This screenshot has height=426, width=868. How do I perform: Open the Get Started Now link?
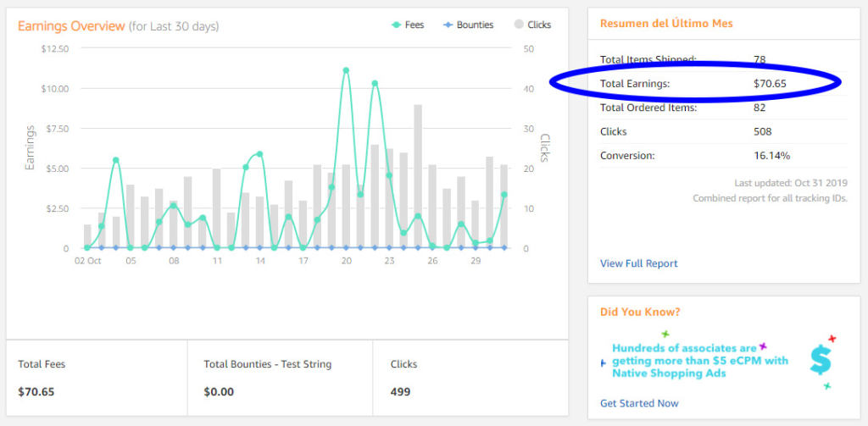click(639, 403)
